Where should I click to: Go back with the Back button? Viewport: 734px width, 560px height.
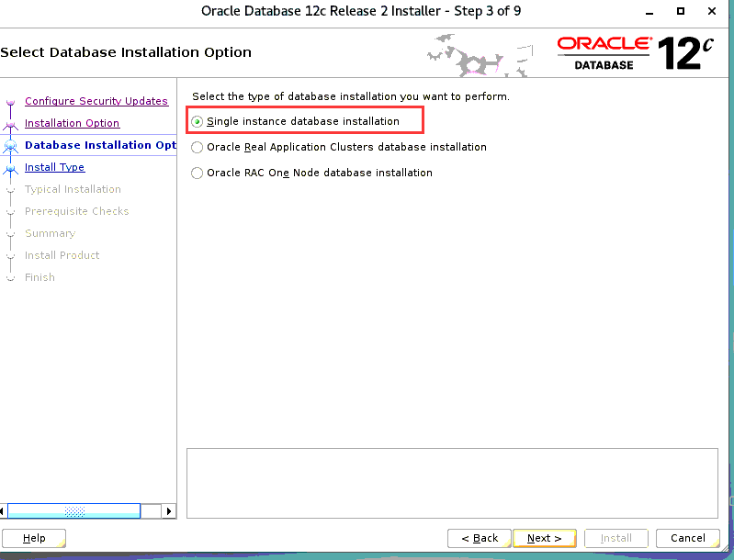pyautogui.click(x=479, y=538)
